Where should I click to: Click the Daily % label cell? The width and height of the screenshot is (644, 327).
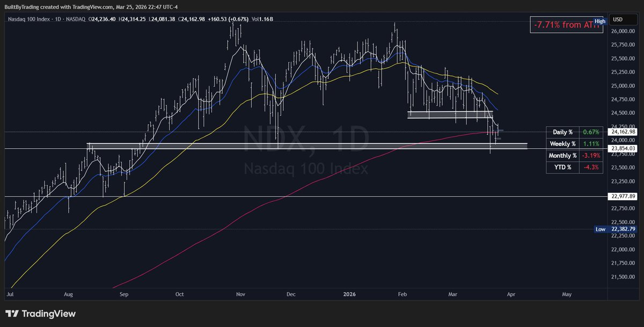point(563,132)
